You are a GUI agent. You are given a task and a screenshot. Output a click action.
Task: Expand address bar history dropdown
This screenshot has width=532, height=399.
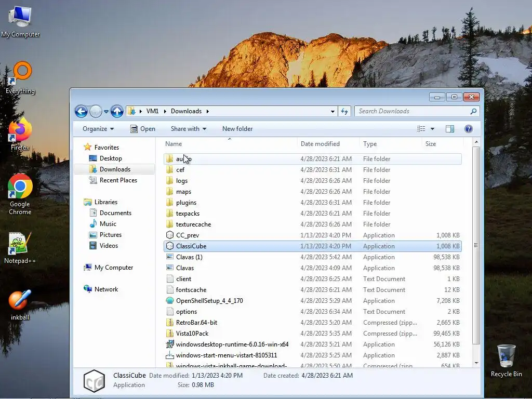tap(333, 111)
